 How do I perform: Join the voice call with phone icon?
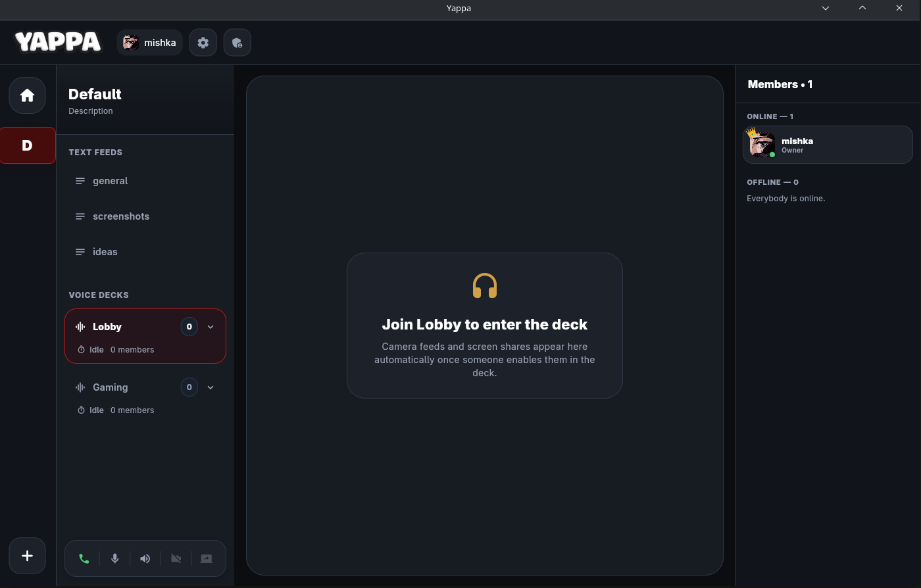pyautogui.click(x=84, y=558)
